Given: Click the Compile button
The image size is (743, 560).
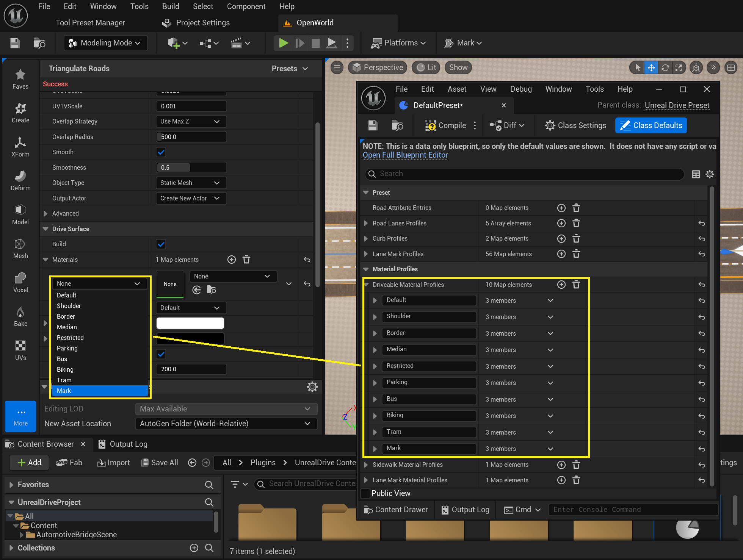Looking at the screenshot, I should (x=445, y=125).
